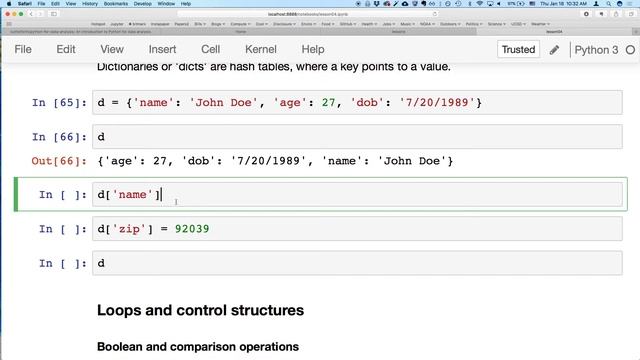The width and height of the screenshot is (640, 360).
Task: Show the Safari tab overview
Action: tap(631, 14)
